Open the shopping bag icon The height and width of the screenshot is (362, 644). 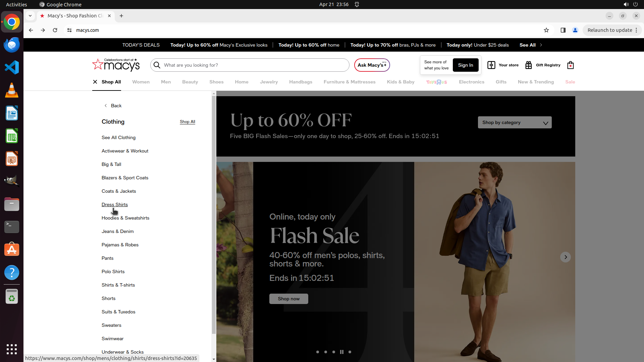pos(570,65)
